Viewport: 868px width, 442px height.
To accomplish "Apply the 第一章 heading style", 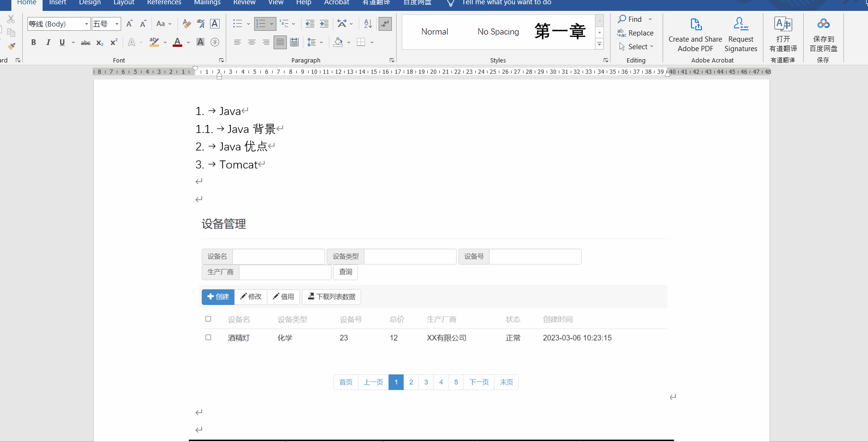I will (560, 32).
